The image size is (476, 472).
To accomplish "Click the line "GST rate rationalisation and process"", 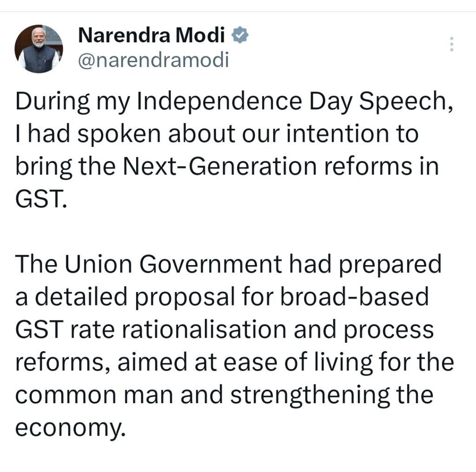I will click(225, 330).
